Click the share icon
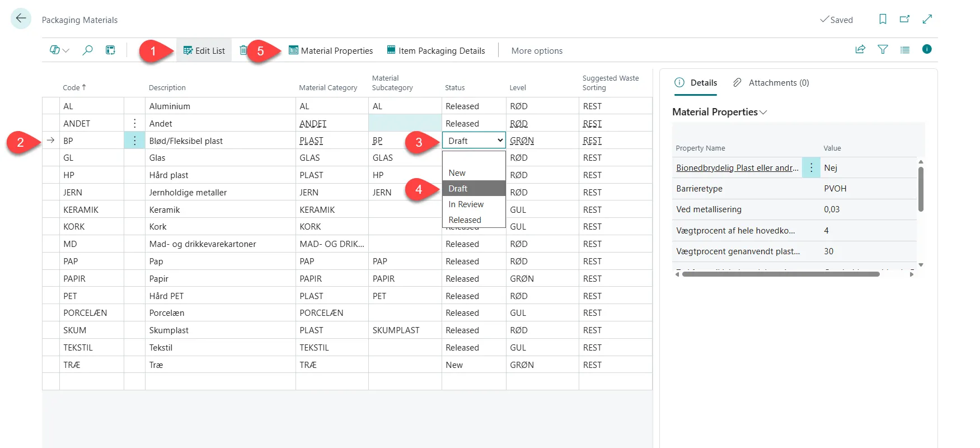980x448 pixels. pos(860,49)
